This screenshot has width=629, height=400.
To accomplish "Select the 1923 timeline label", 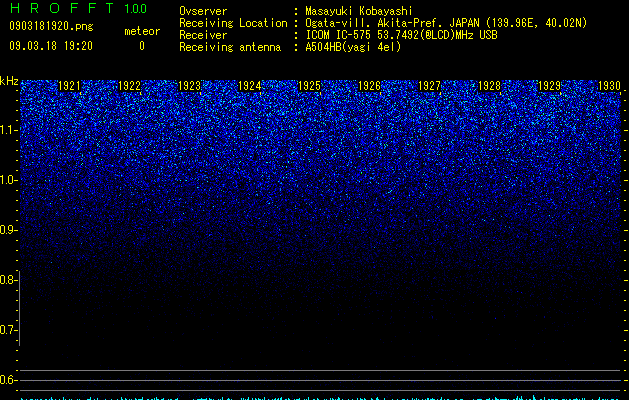I will (x=189, y=86).
